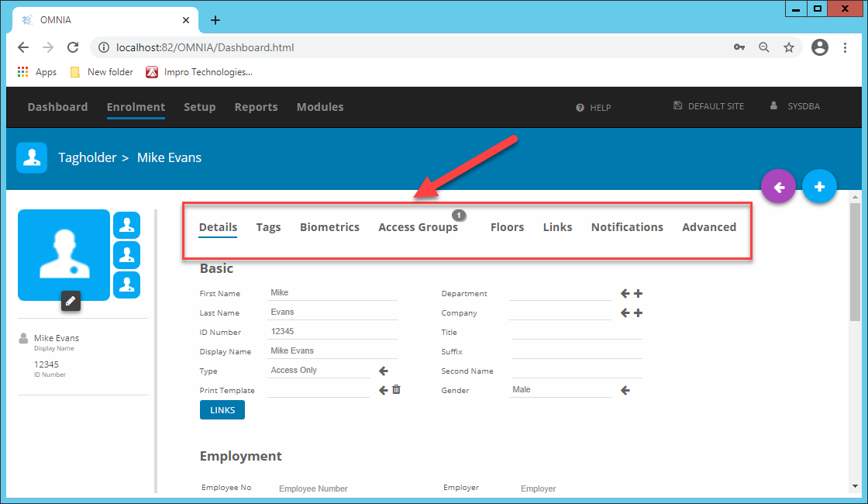Click the HELP link

tap(594, 108)
